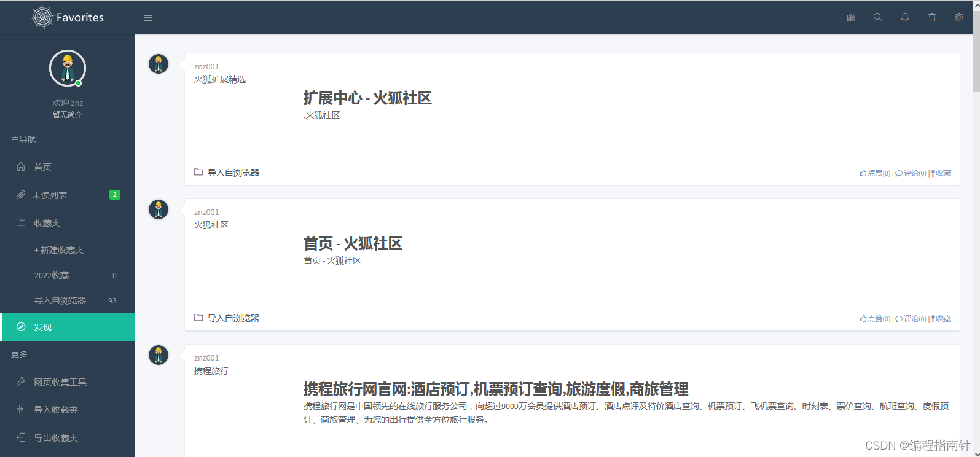Like the 扩展中心 post with 点赞
This screenshot has width=980, height=457.
[875, 173]
